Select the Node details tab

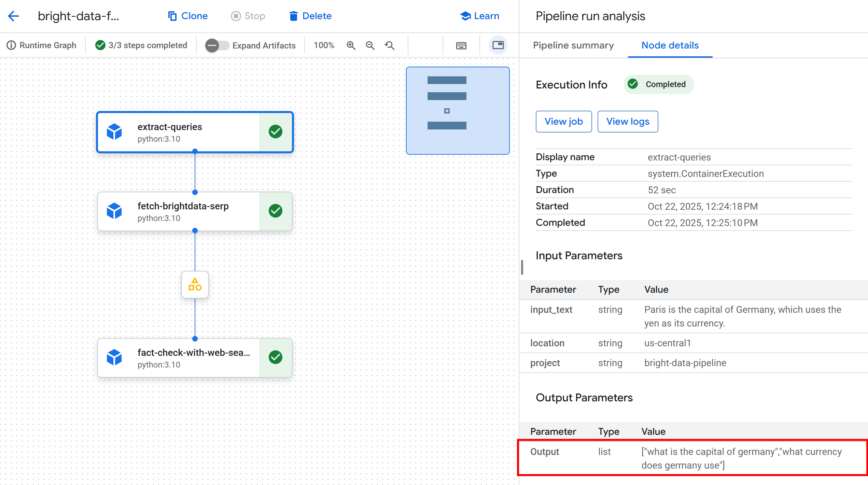(670, 45)
